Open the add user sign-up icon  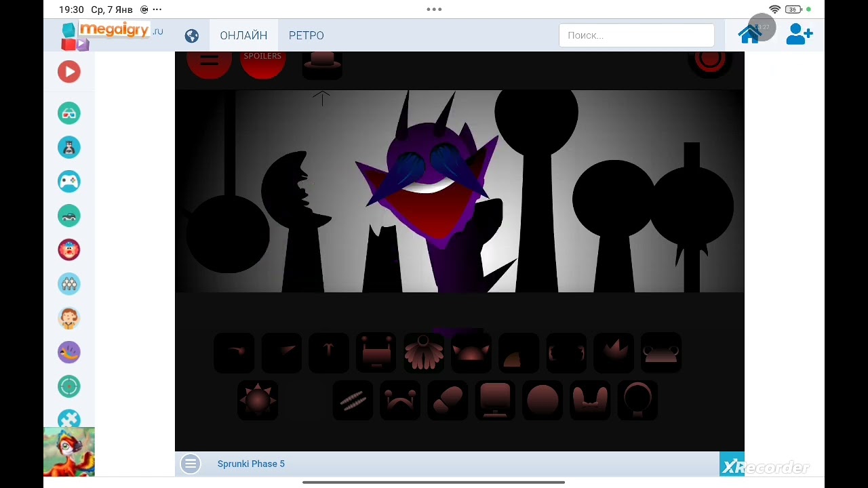(800, 35)
